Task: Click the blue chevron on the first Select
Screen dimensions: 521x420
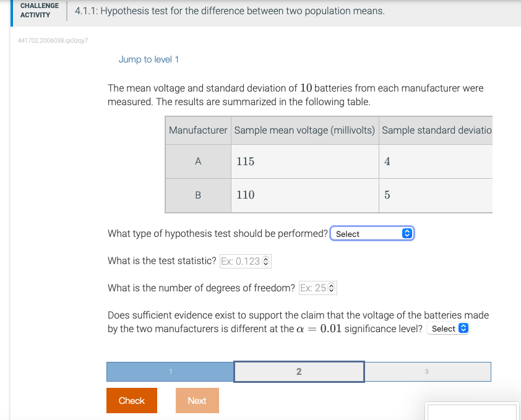Action: (407, 233)
